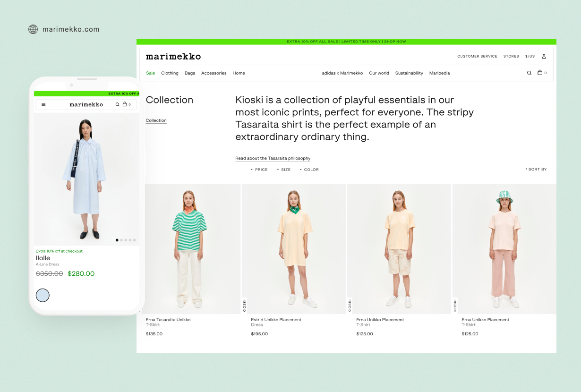Screen dimensions: 581x392
Task: Select the light blue color swatch
Action: click(x=43, y=295)
